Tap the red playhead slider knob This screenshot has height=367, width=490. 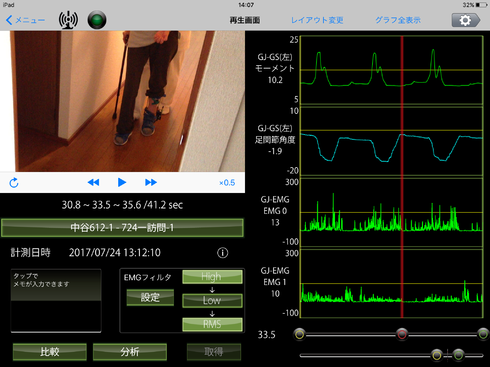coord(402,334)
